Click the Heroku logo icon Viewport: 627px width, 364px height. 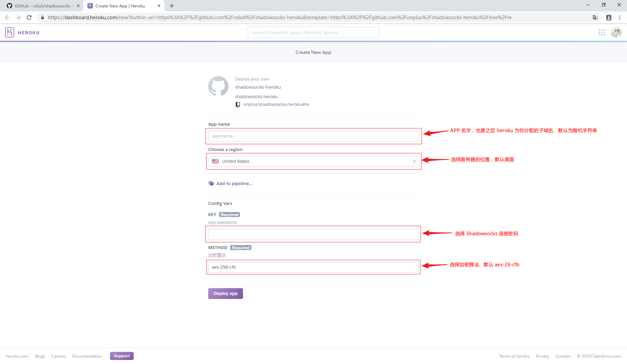point(9,32)
